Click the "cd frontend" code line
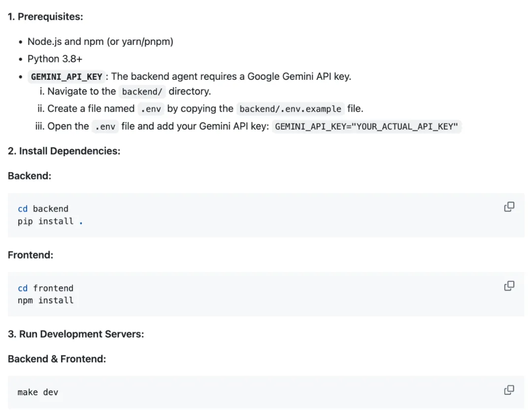Viewport: 532px width, 411px height. click(45, 288)
